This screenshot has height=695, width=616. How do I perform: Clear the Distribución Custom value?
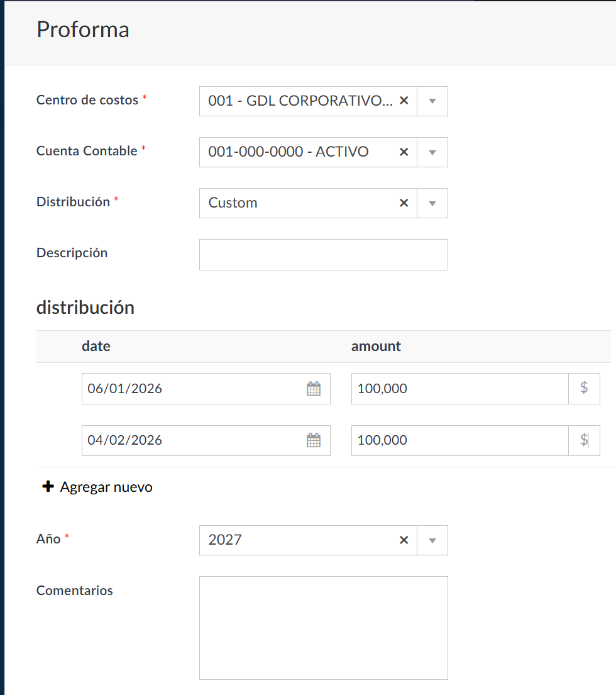click(x=404, y=203)
